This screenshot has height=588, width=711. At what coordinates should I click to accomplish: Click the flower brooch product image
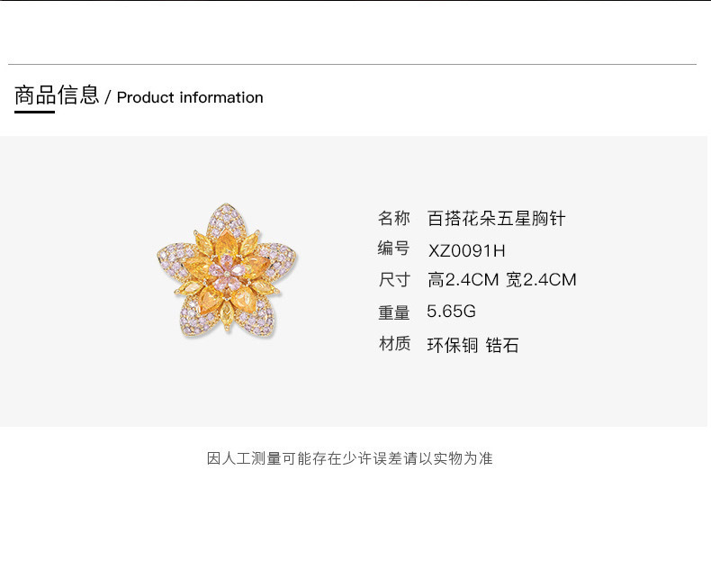(227, 271)
